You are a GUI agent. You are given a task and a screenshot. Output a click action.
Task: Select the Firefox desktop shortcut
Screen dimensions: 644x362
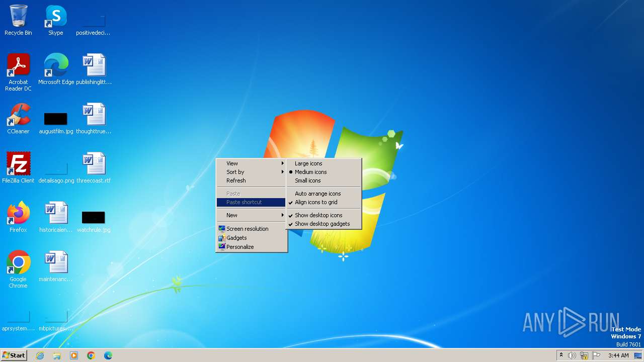(x=18, y=217)
